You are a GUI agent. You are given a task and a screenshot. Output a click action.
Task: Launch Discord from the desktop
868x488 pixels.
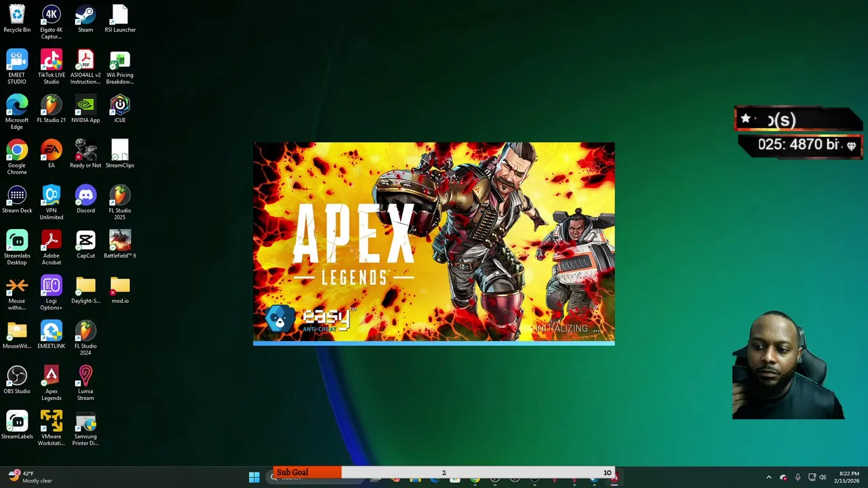[x=85, y=199]
